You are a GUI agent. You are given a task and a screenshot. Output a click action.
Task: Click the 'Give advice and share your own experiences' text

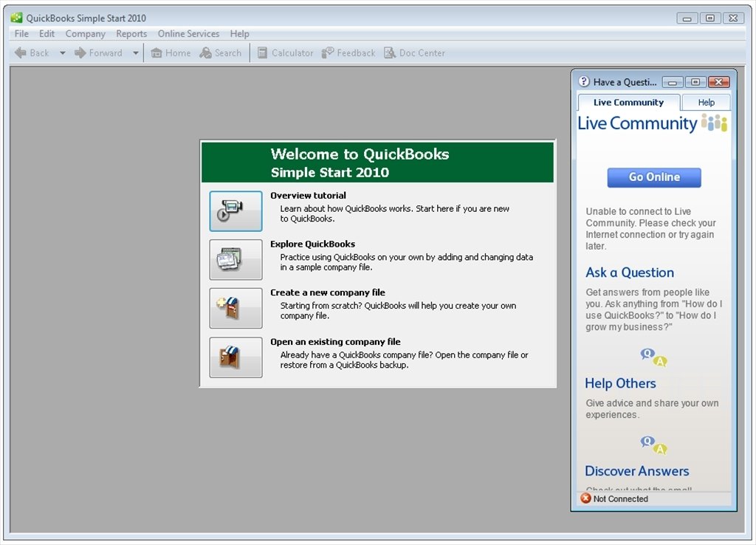tap(652, 409)
